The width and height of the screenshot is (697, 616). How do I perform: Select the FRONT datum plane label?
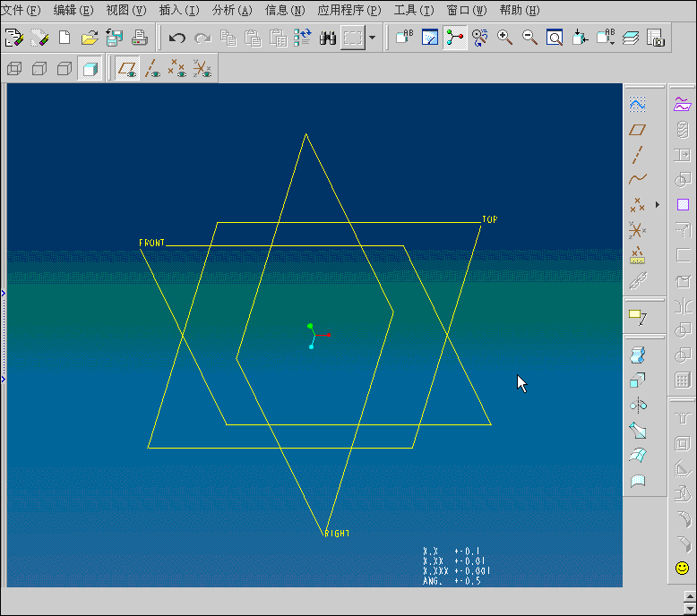click(151, 243)
